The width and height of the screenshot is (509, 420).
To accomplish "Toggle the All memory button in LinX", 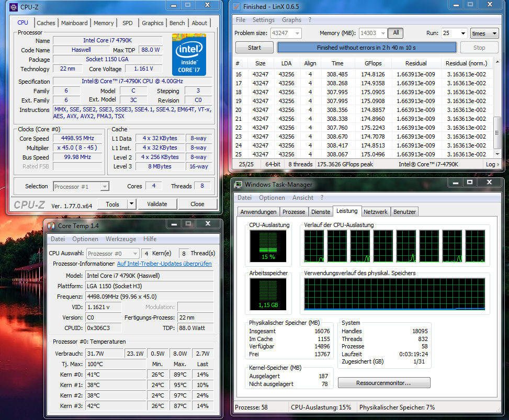I will coord(395,33).
